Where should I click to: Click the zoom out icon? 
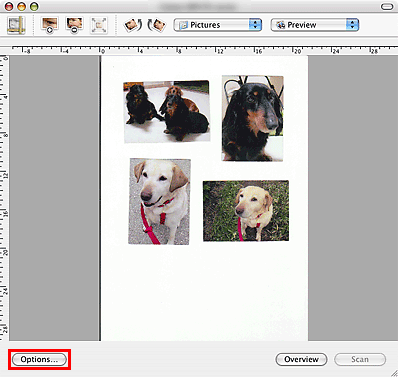[x=74, y=25]
